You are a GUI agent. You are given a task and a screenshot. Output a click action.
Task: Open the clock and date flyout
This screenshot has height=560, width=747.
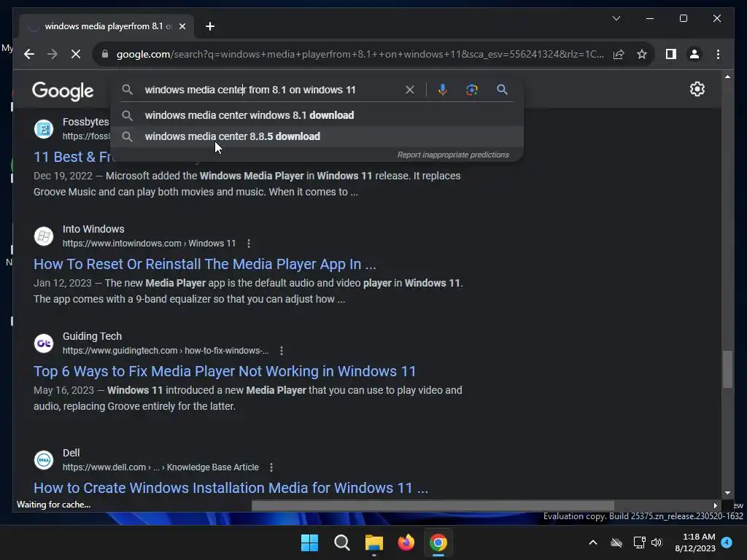point(695,542)
